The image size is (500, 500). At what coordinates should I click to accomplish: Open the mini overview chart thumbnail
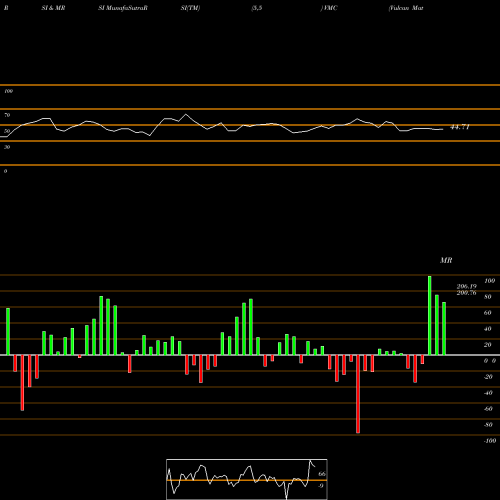(247, 479)
